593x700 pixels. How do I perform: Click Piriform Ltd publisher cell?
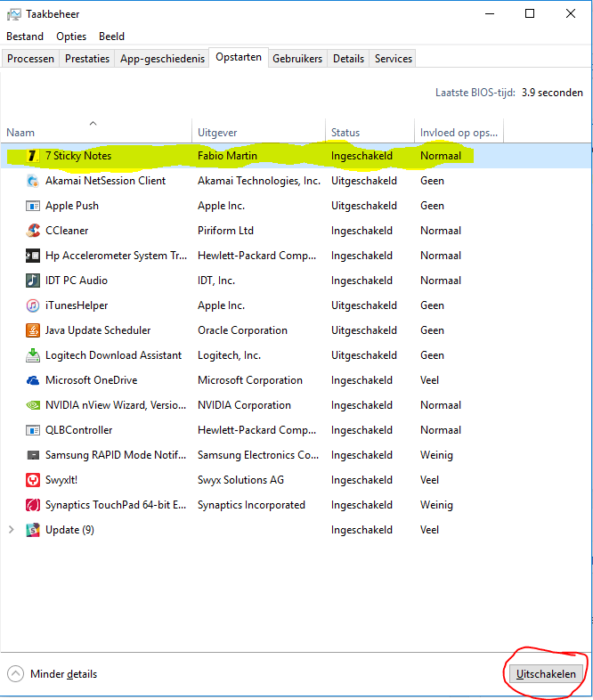click(x=225, y=231)
